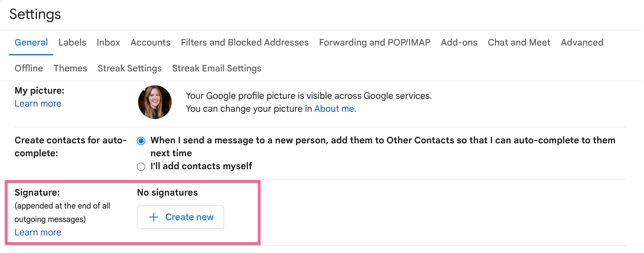
Task: Open the Themes tab
Action: coord(70,68)
